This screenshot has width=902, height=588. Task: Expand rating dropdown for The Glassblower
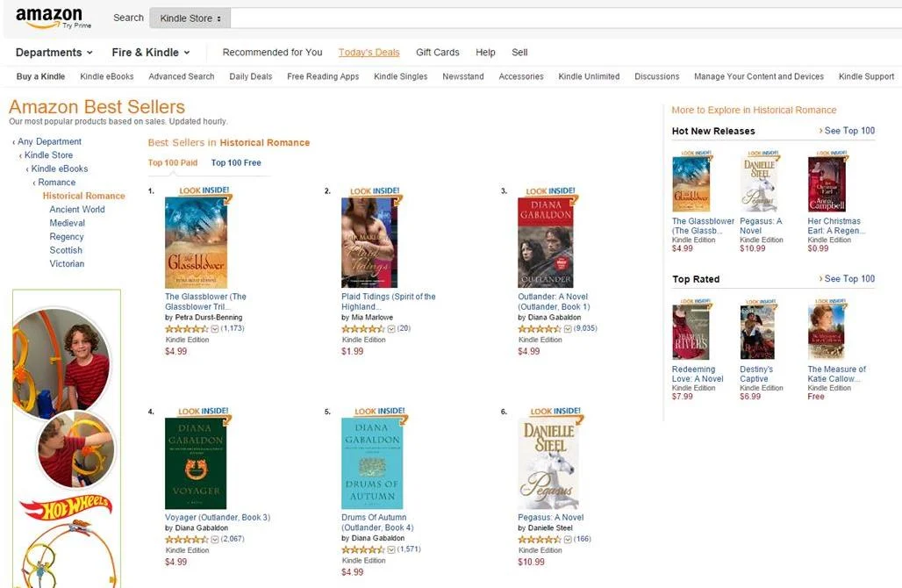[x=215, y=329]
